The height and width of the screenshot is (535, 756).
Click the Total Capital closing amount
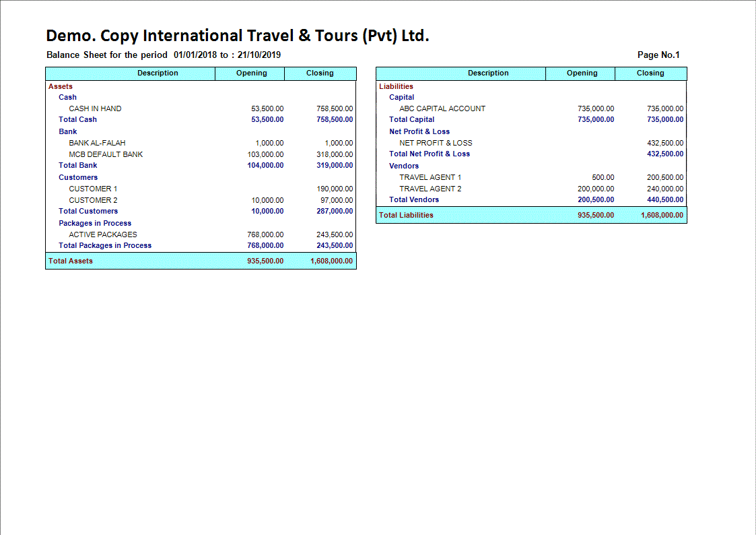(x=665, y=119)
